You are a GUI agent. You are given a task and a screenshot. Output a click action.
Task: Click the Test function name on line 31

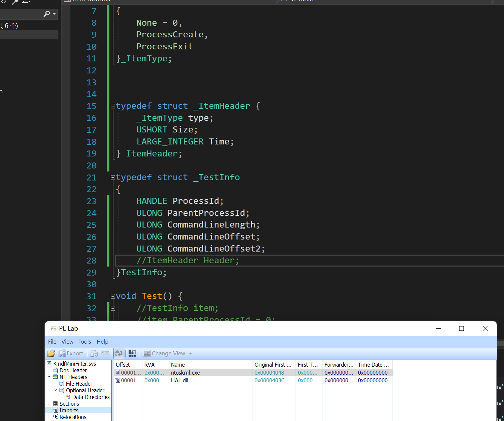click(x=152, y=296)
